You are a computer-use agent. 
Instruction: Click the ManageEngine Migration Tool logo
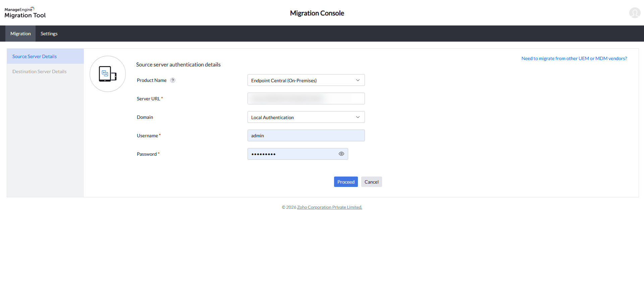25,13
